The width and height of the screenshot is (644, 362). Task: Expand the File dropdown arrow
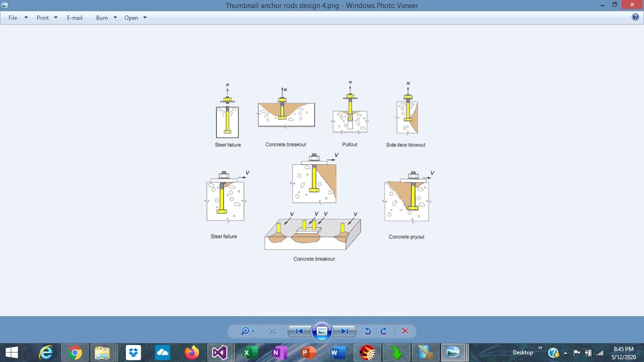tap(26, 18)
